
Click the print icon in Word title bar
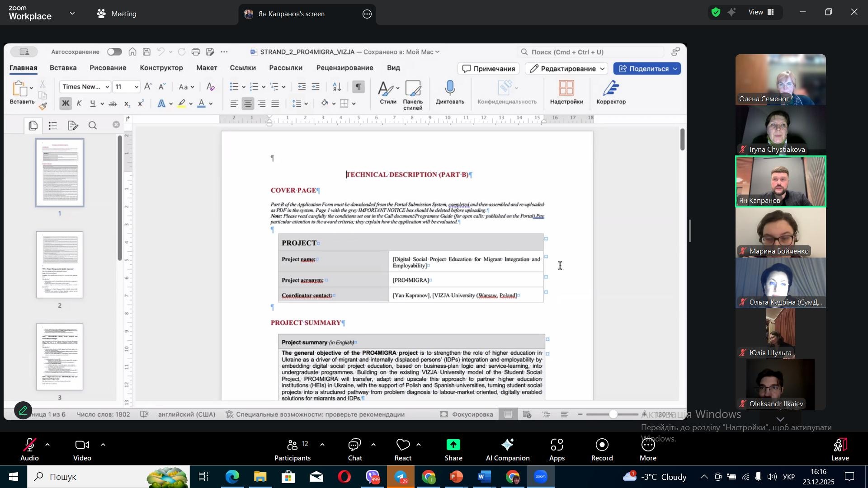click(x=196, y=52)
